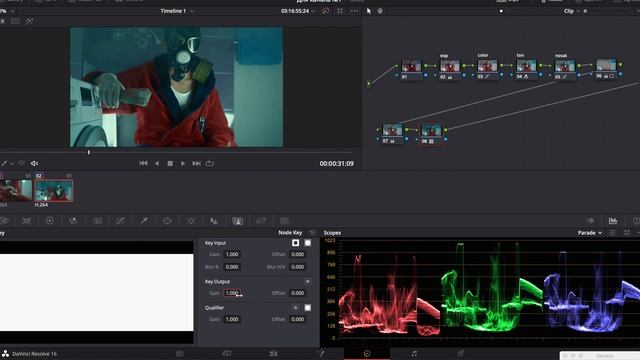
Task: Switch to the Edit page
Action: [x=273, y=353]
